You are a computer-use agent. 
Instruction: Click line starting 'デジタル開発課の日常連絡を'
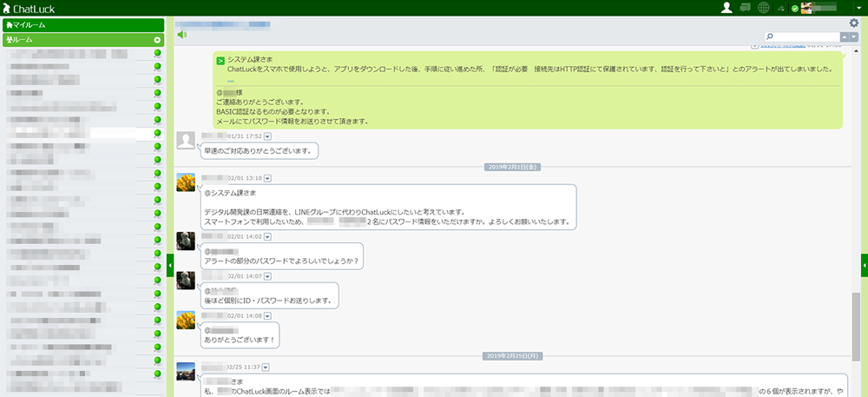click(334, 212)
